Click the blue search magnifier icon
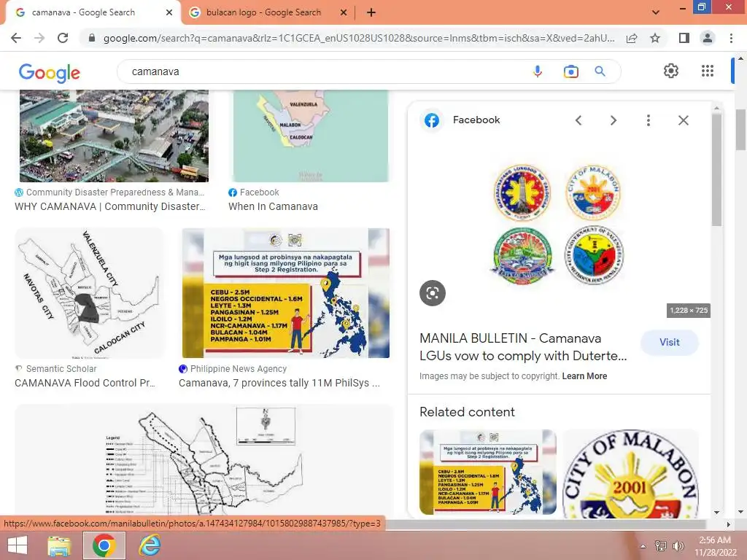 600,71
